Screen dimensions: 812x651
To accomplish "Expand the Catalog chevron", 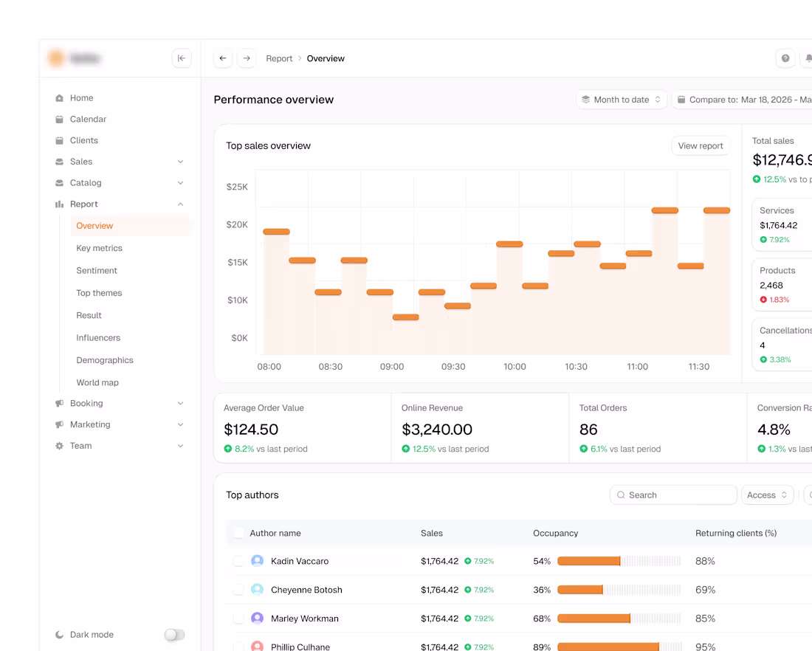I will [180, 183].
